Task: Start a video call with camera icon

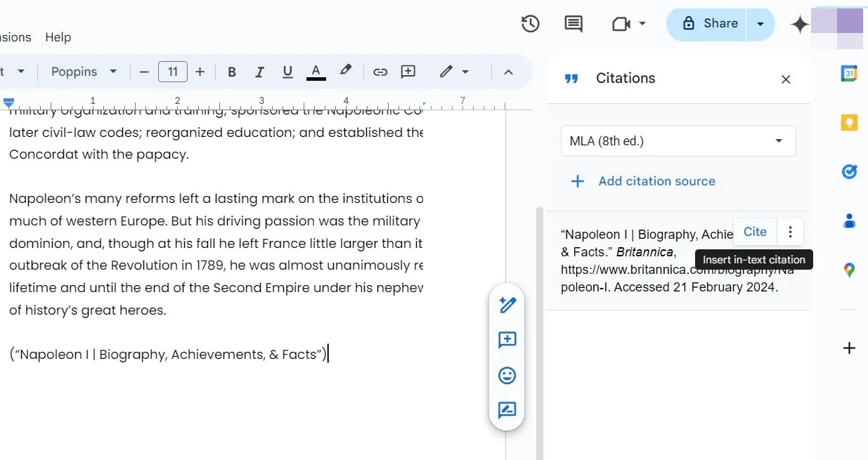Action: (621, 25)
